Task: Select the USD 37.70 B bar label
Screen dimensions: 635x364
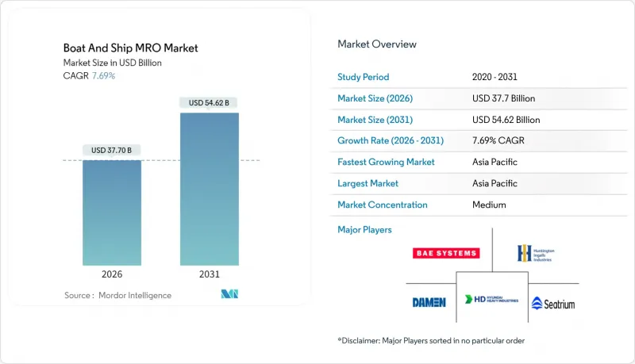Action: pyautogui.click(x=112, y=150)
